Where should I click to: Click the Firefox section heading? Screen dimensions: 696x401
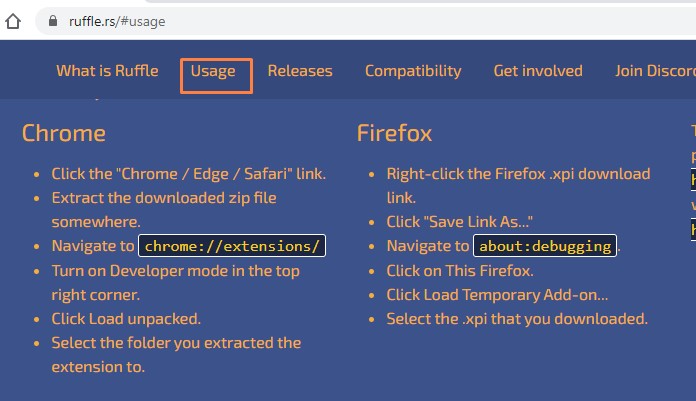pyautogui.click(x=394, y=133)
